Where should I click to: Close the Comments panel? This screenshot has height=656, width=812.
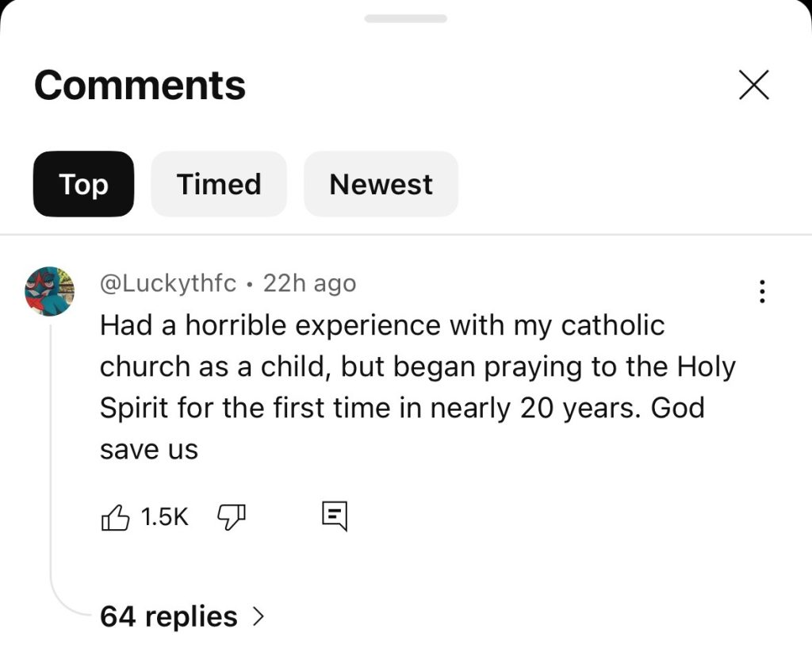(753, 85)
